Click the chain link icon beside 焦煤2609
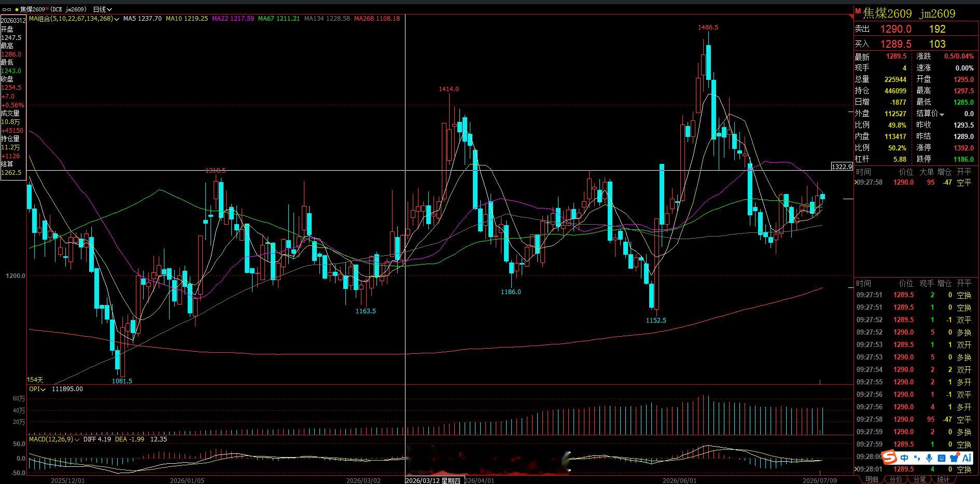Viewport: 980px width, 484px height. tap(7, 9)
